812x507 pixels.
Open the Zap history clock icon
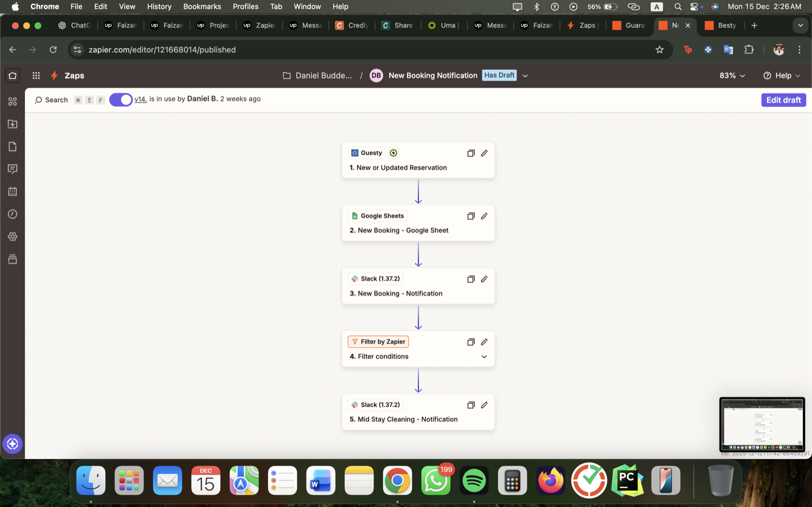coord(12,214)
